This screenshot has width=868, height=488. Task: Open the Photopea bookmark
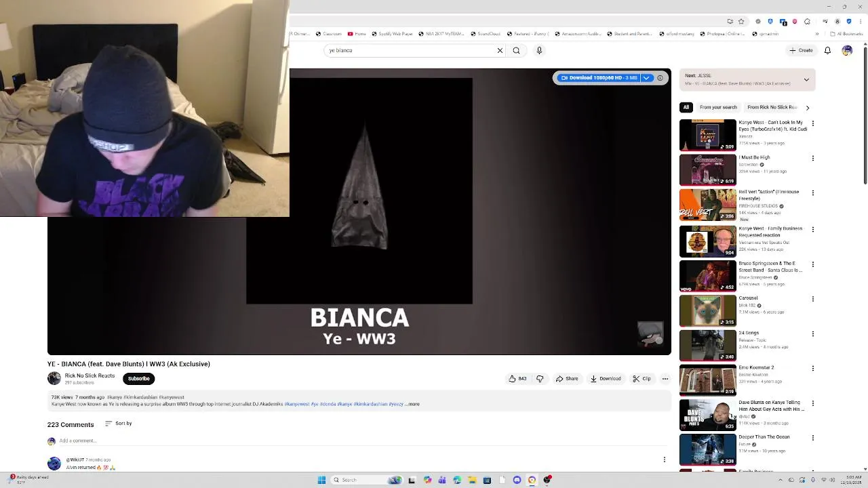click(722, 34)
